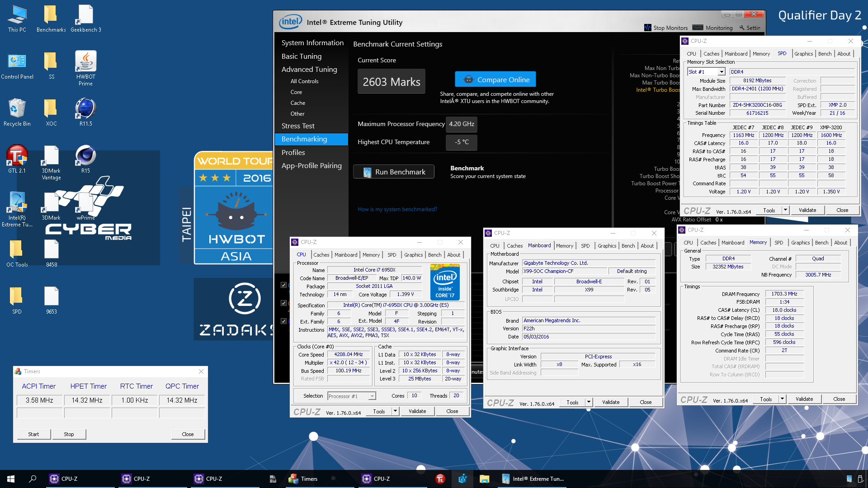Toggle the first checkbox behind CPU-Z window
The height and width of the screenshot is (488, 868).
point(283,285)
